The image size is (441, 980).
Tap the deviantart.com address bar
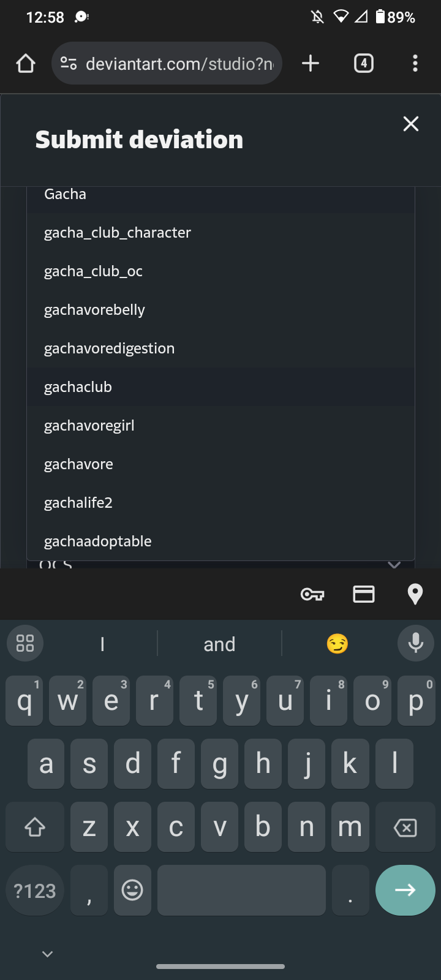pyautogui.click(x=167, y=63)
